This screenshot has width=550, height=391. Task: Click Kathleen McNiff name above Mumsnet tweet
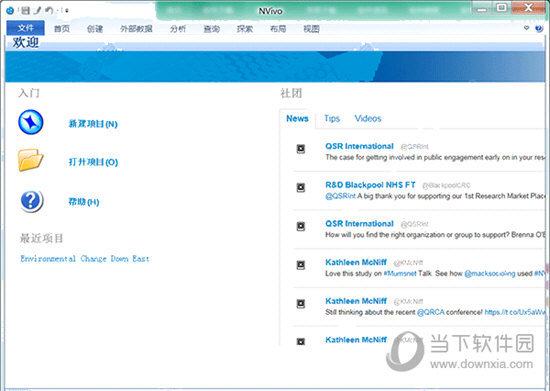[x=356, y=262]
